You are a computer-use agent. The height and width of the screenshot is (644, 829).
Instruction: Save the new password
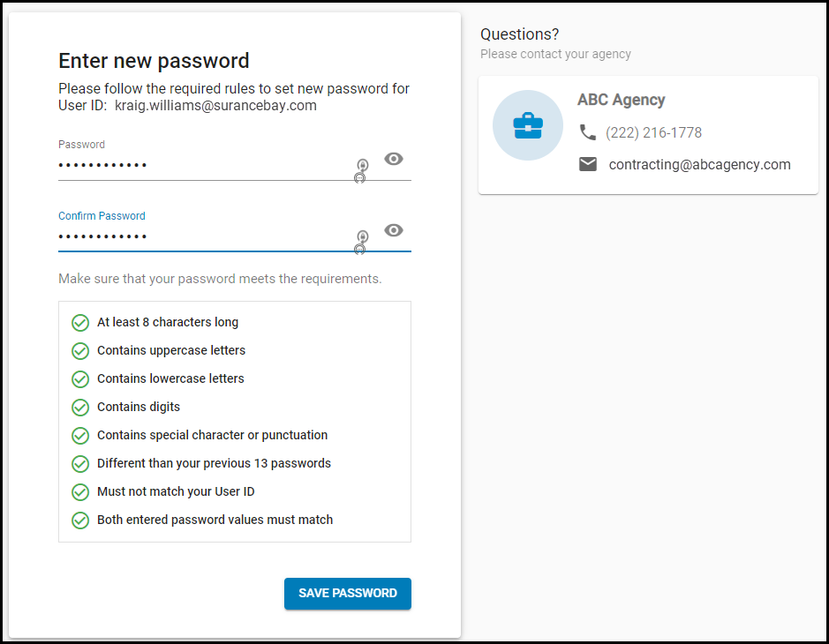click(x=347, y=594)
